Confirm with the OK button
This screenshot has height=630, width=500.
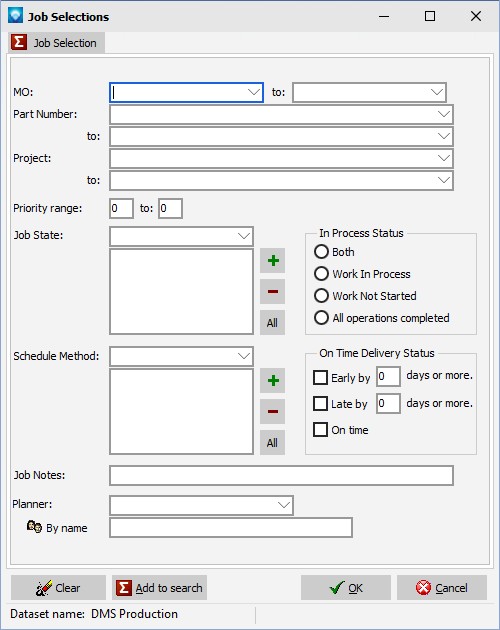tap(346, 588)
